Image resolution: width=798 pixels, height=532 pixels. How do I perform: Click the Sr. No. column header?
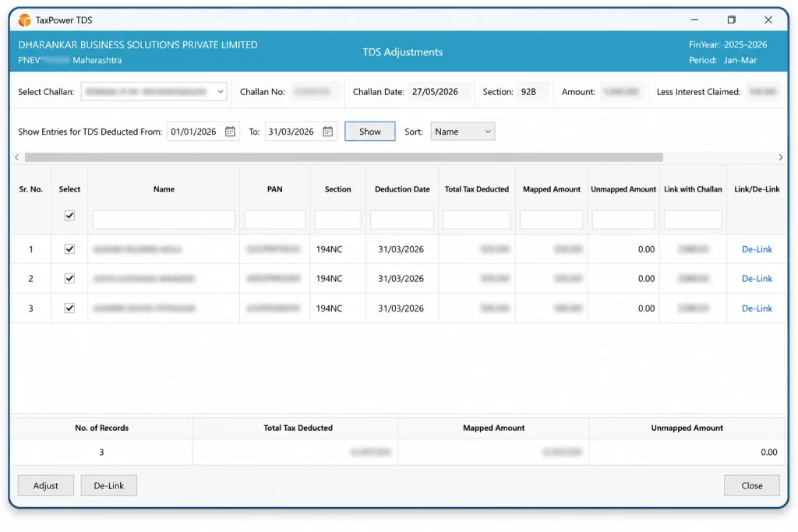[x=31, y=189]
